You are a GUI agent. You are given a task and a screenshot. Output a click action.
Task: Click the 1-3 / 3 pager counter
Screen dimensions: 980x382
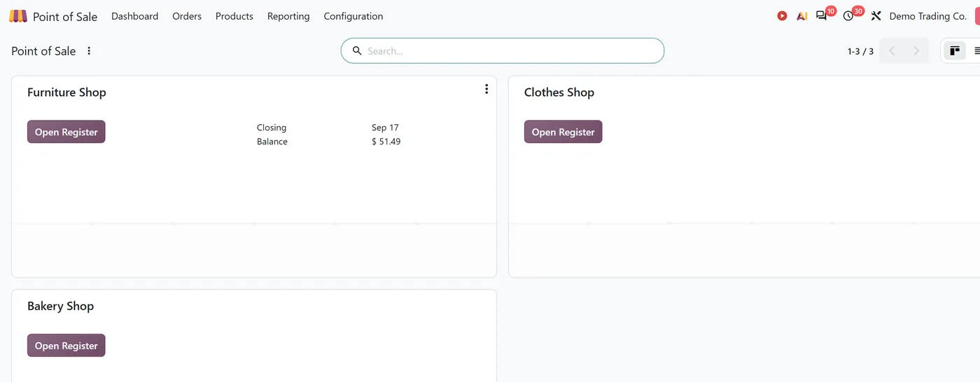tap(860, 51)
